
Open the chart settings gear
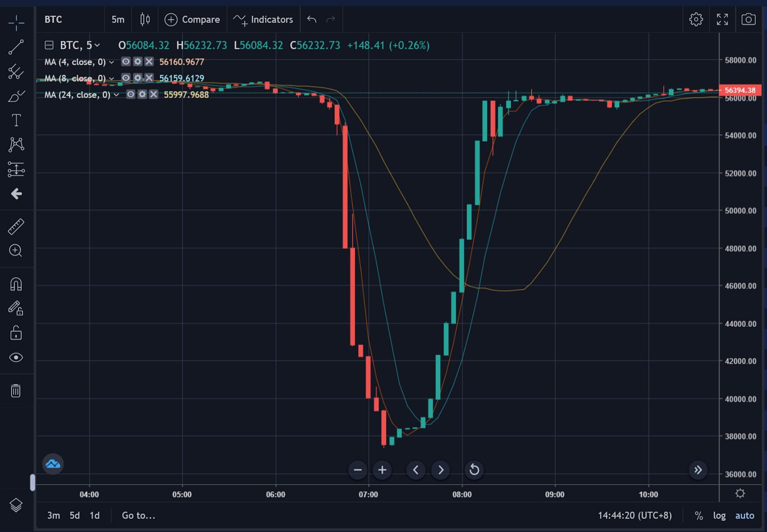(696, 19)
